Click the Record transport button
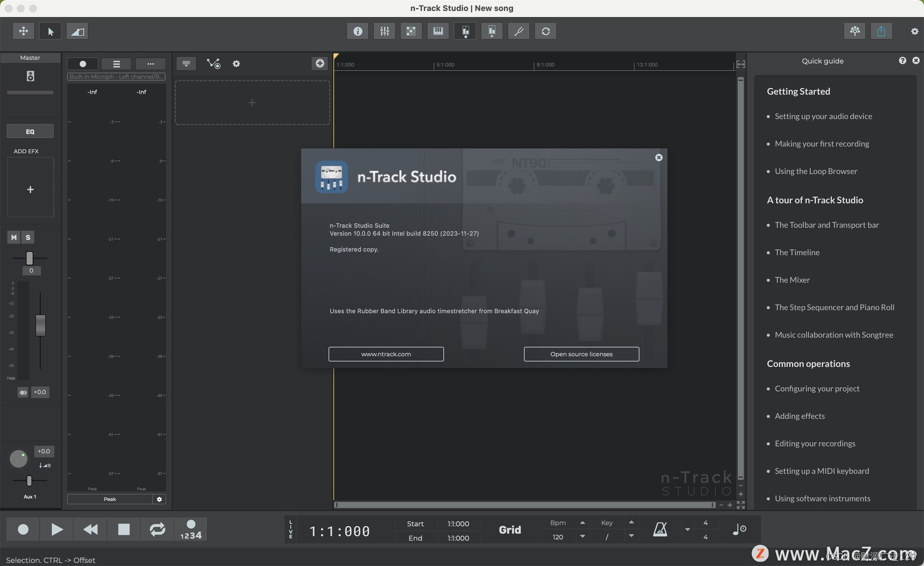This screenshot has height=566, width=924. pos(23,529)
